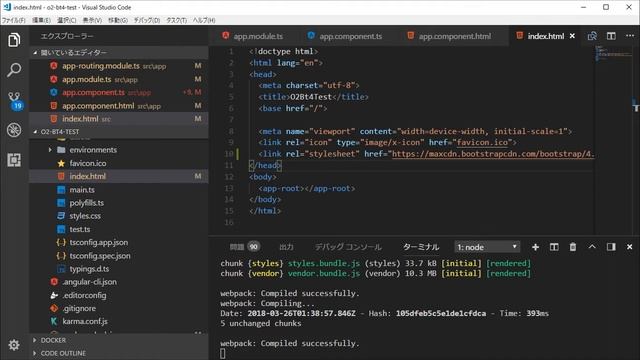The width and height of the screenshot is (640, 360).
Task: Close the terminal panel
Action: tap(629, 247)
